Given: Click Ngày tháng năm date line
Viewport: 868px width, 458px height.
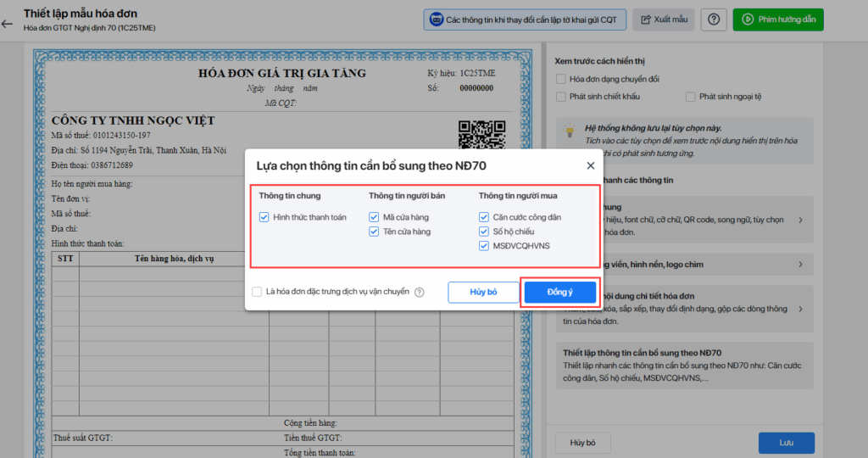Looking at the screenshot, I should click(282, 88).
